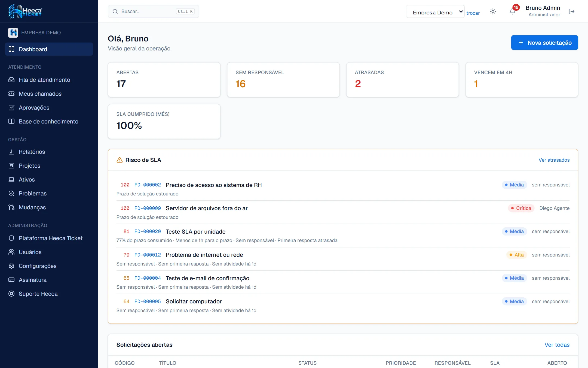Click the Fila de atendimento inbox icon
Image resolution: width=588 pixels, height=368 pixels.
pos(11,80)
